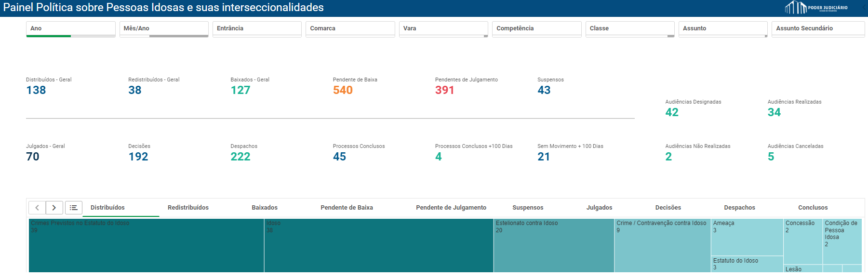Image resolution: width=868 pixels, height=279 pixels.
Task: Open the tab list menu icon
Action: (74, 208)
